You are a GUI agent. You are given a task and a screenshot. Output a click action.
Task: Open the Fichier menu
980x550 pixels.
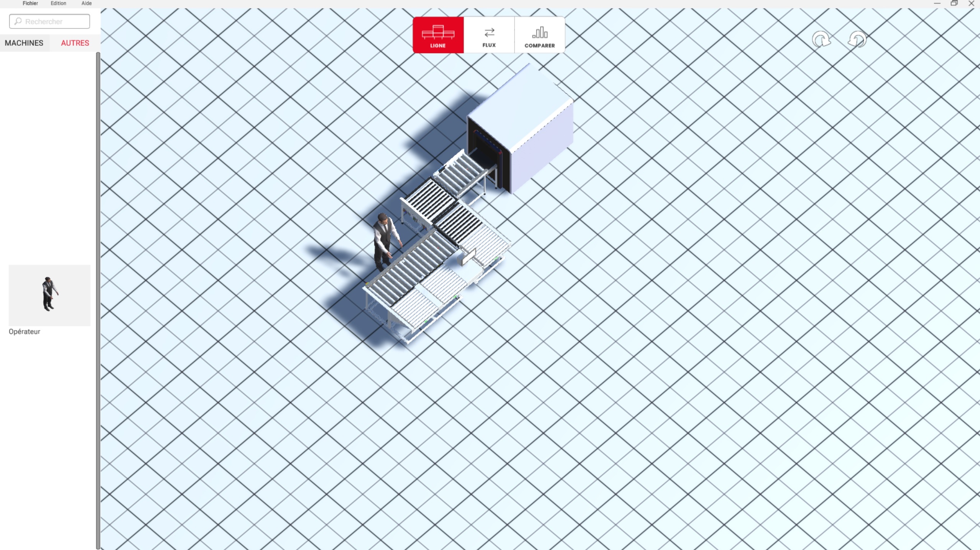[30, 3]
